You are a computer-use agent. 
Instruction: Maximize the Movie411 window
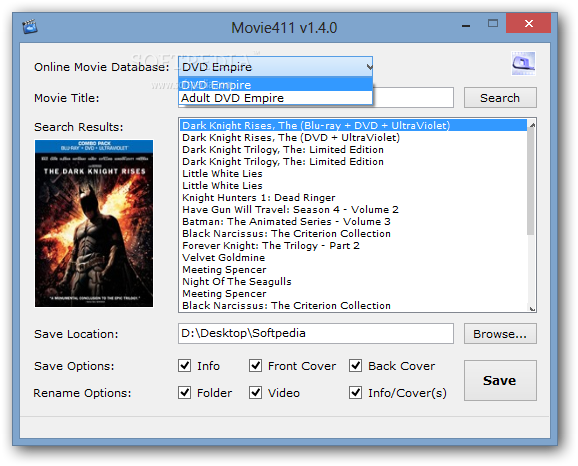(x=493, y=24)
